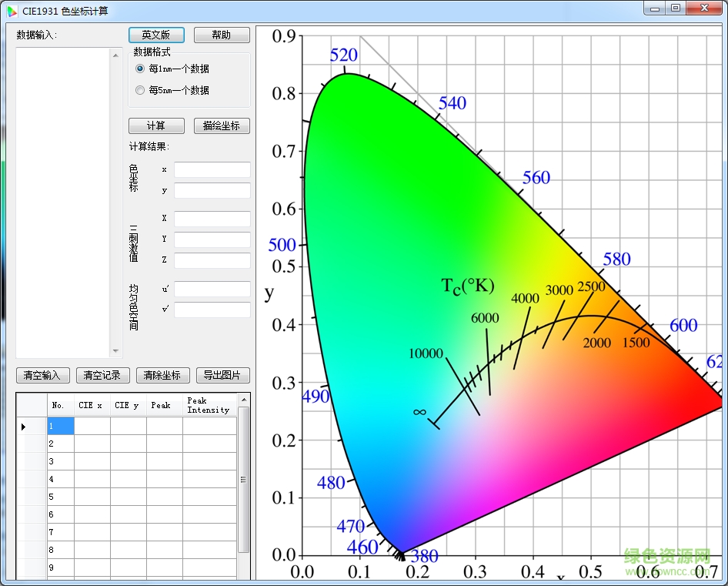Select the 每1nm一个数据 radio option
Viewport: 728px width, 586px height.
(x=140, y=69)
